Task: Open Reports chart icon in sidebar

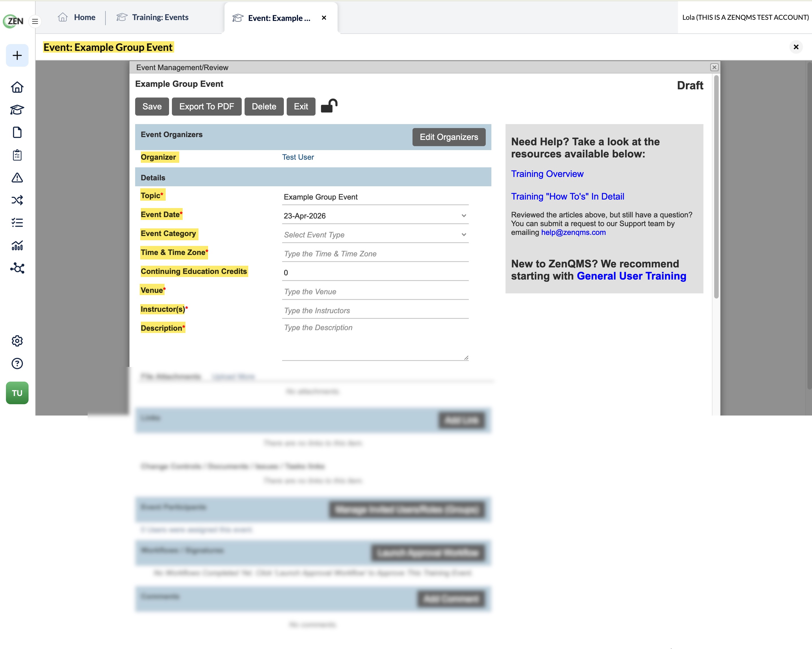Action: tap(17, 245)
